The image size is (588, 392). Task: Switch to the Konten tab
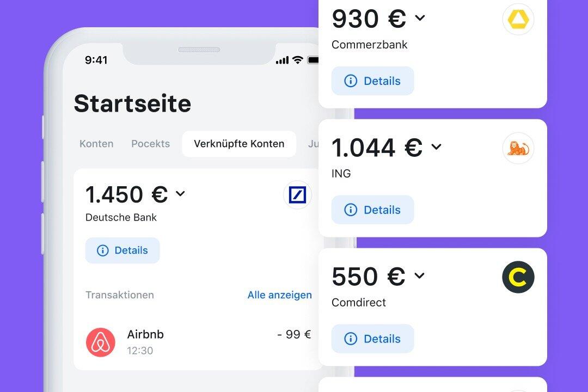(96, 144)
